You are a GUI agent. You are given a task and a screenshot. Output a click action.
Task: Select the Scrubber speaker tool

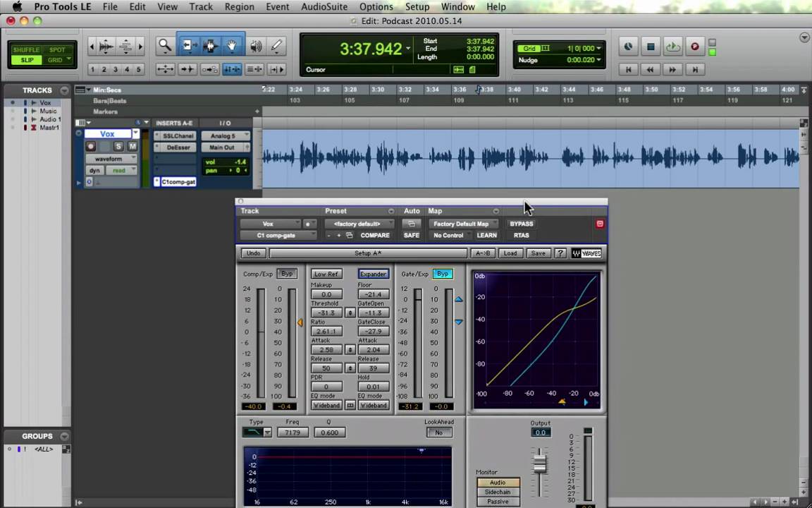[x=255, y=46]
